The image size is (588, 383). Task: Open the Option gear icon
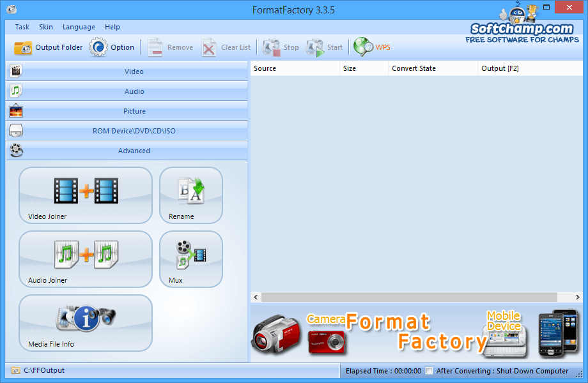pos(98,47)
